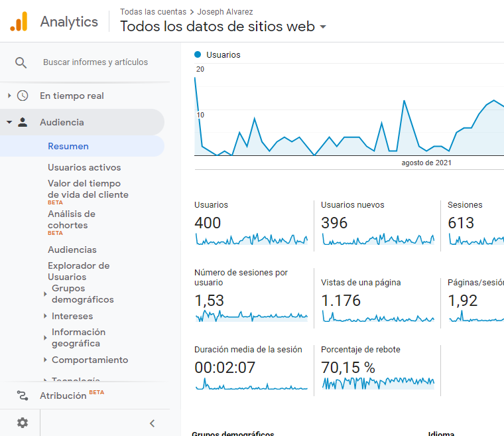Click the Analytics product name text
This screenshot has width=504, height=436.
coord(69,22)
